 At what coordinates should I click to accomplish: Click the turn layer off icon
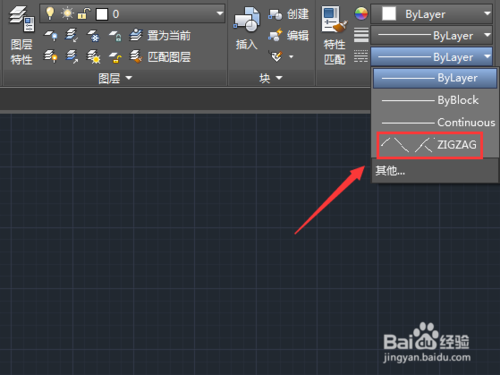(50, 35)
